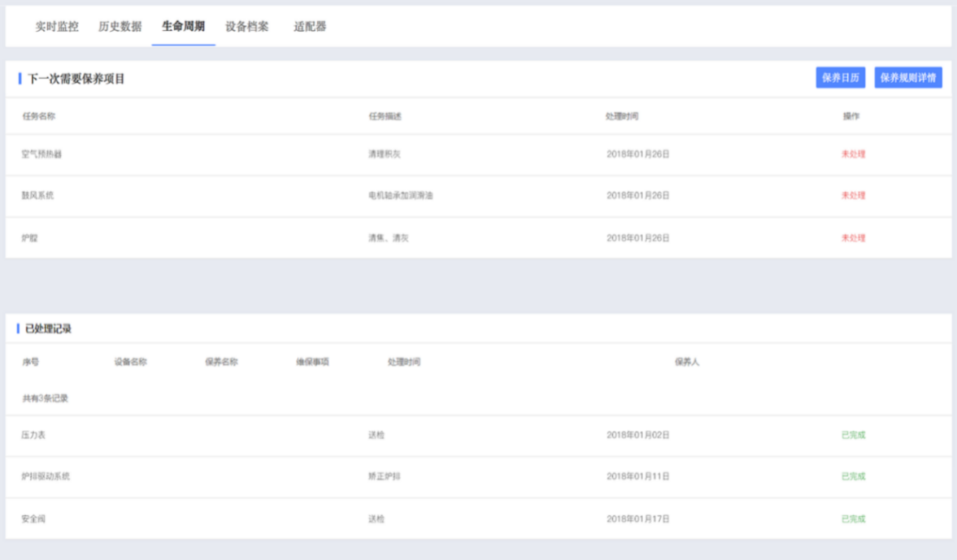This screenshot has width=957, height=560.
Task: Switch to the 实时监控 tab
Action: 57,26
